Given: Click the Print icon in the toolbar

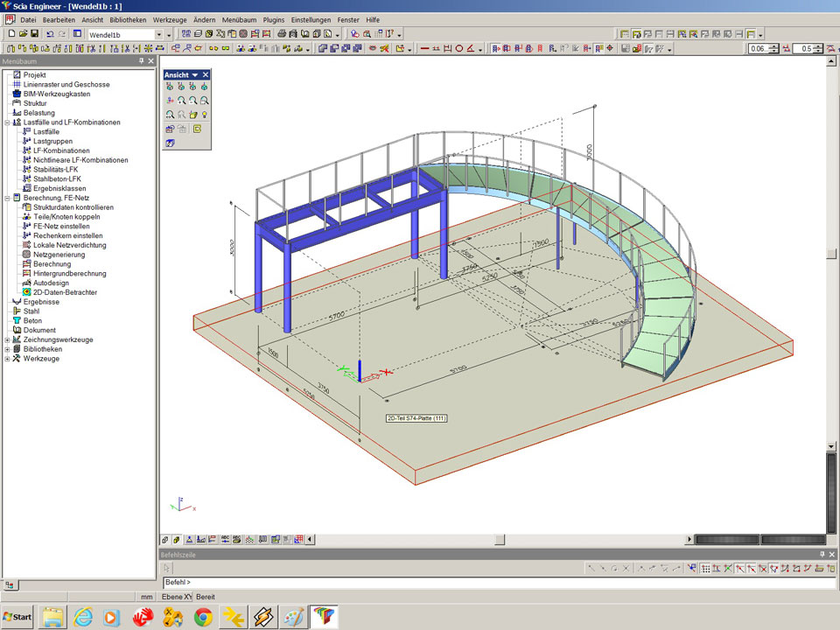Looking at the screenshot, I should pyautogui.click(x=282, y=34).
